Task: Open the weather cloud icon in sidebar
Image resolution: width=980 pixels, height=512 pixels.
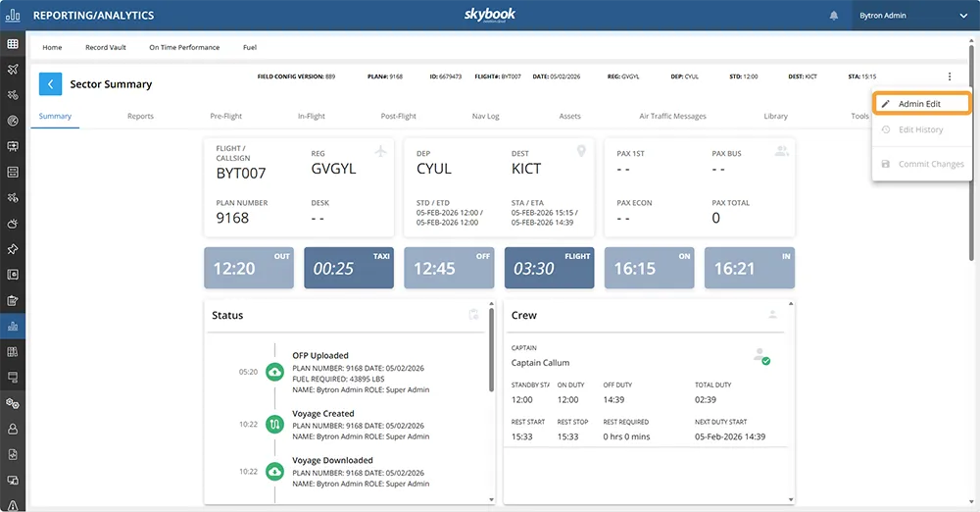Action: point(13,224)
